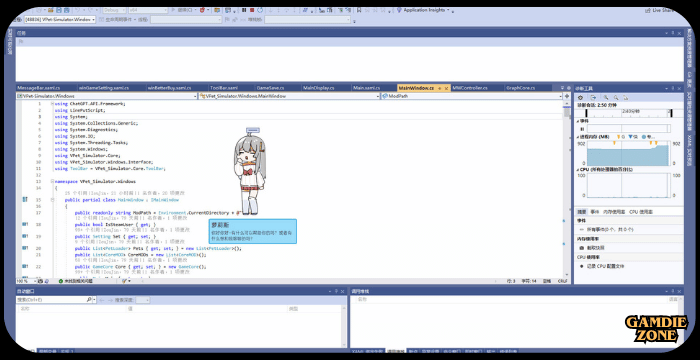Image resolution: width=700 pixels, height=360 pixels.
Task: Click the Continue debug button
Action: click(184, 10)
